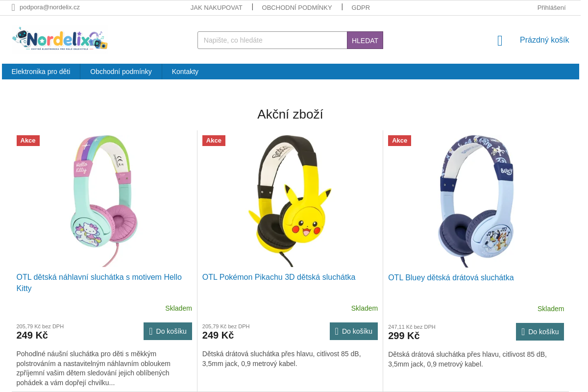Add Bluey headphones to cart
This screenshot has height=392, width=588.
coord(540,332)
